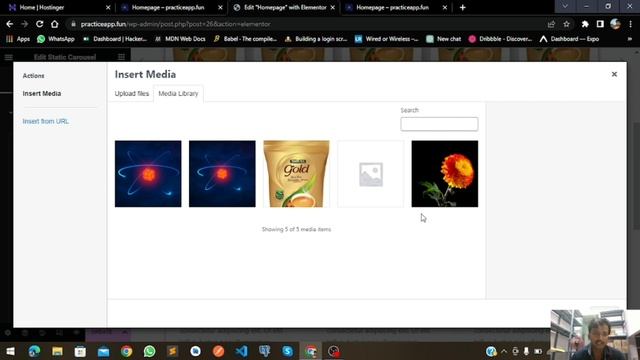This screenshot has height=360, width=640.
Task: Open Chrome three-dot menu
Action: tap(630, 24)
